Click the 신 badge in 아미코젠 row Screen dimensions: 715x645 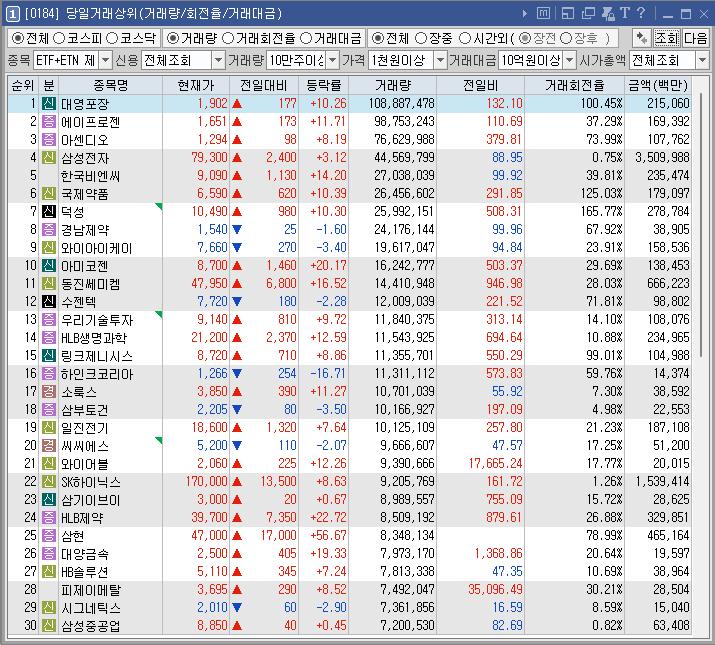click(x=49, y=265)
